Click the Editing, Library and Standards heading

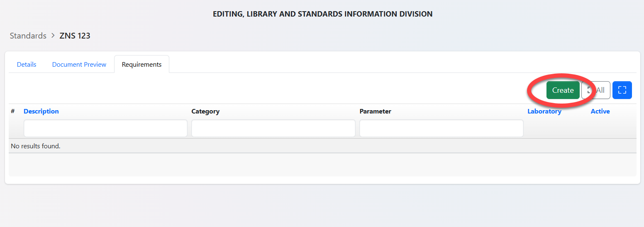click(322, 14)
